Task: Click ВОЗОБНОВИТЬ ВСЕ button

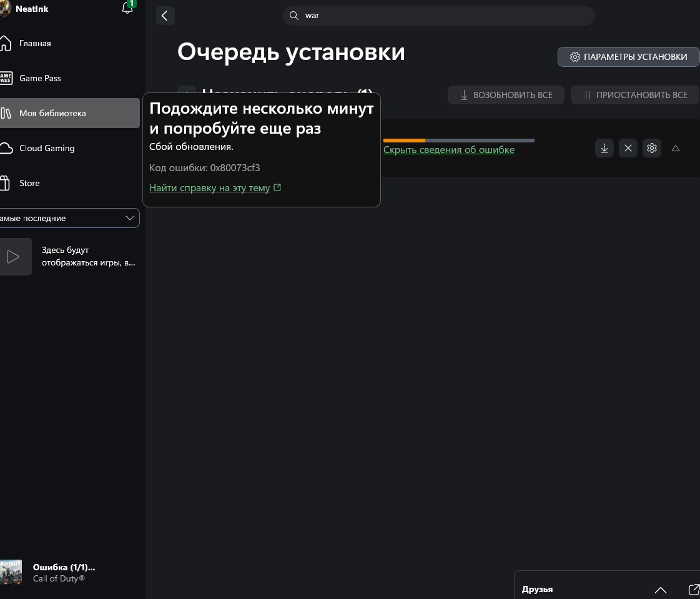Action: (506, 95)
